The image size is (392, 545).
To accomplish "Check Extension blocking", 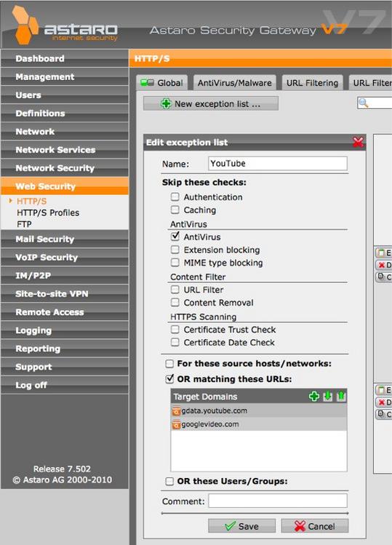I will 175,250.
